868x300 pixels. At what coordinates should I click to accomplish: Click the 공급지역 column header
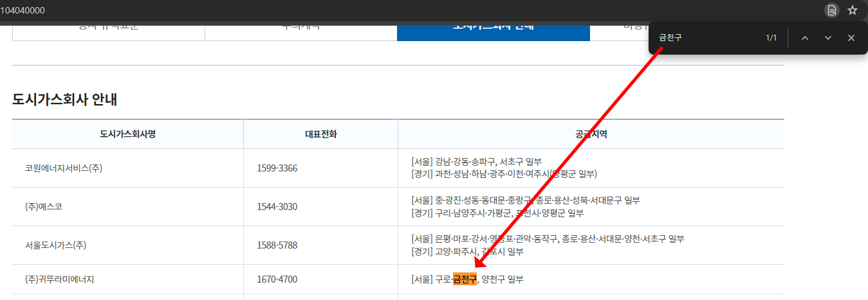591,134
